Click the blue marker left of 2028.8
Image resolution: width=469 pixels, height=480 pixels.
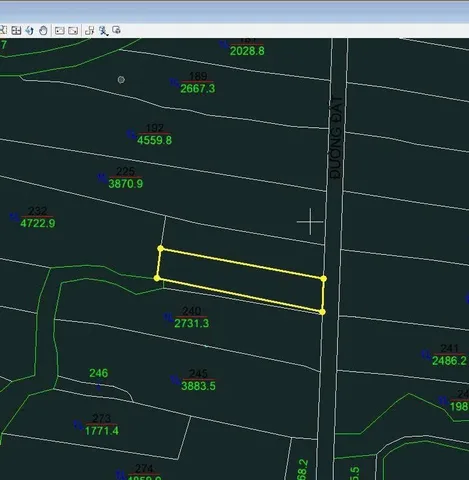[223, 44]
